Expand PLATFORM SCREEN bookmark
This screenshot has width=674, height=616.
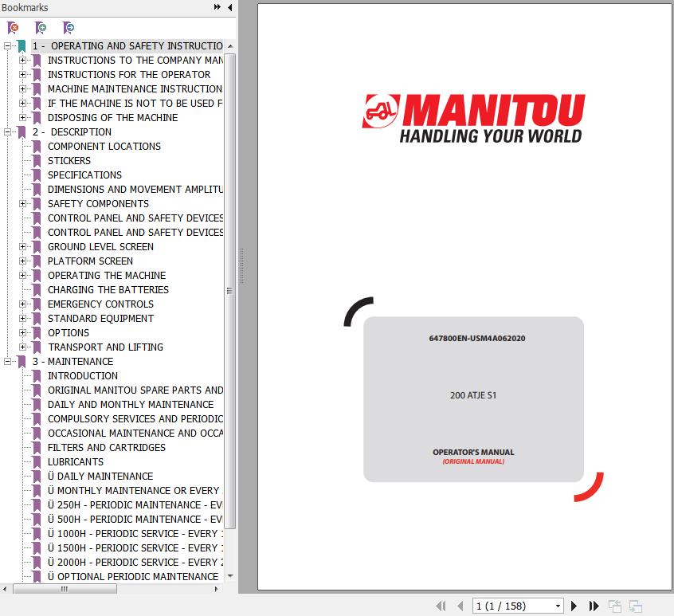pos(23,261)
